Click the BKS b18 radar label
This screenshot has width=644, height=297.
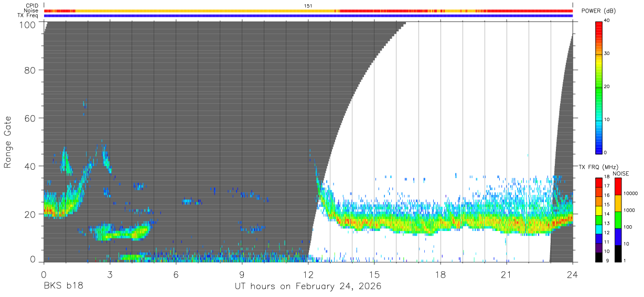coord(63,287)
